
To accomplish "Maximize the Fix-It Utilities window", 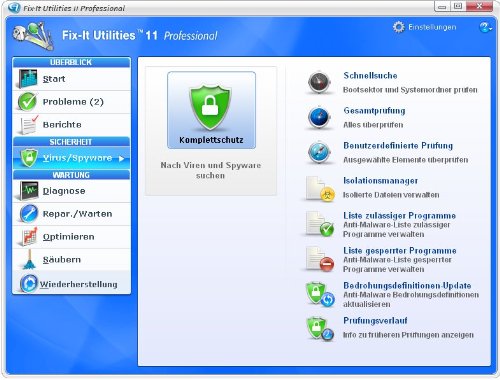I will coord(458,6).
